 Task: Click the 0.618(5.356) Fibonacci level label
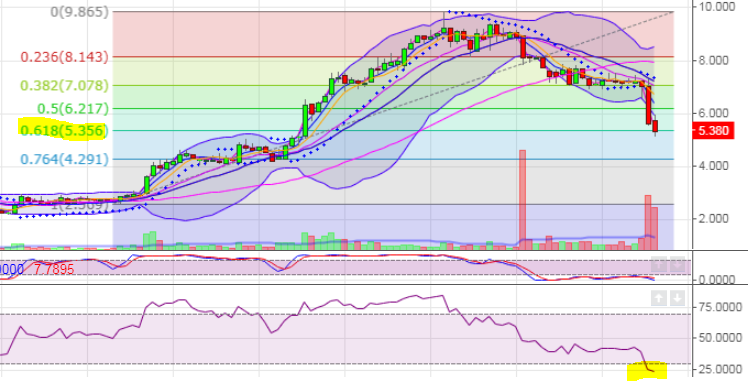(62, 130)
